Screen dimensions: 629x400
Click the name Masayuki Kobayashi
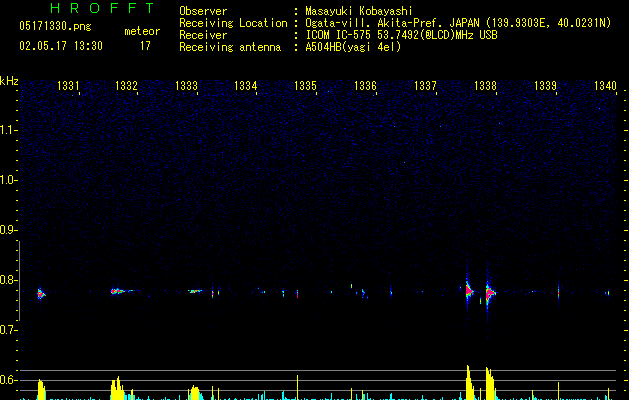(x=359, y=11)
